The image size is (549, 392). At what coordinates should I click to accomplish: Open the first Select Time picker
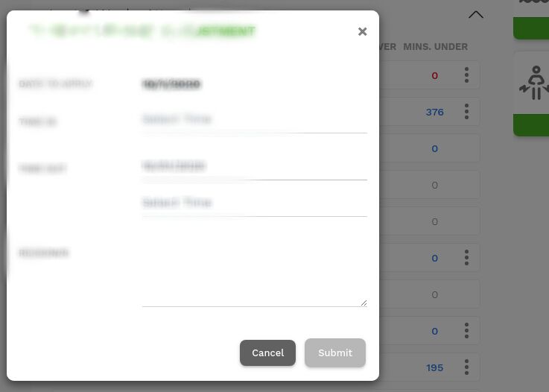tap(254, 120)
